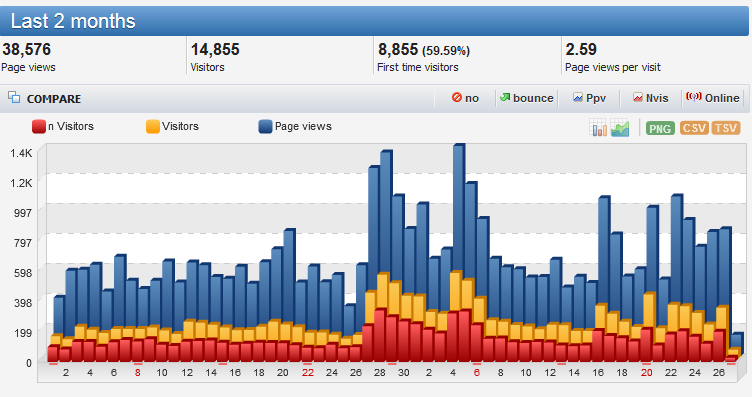The image size is (752, 397).
Task: Click the 30 date label on x-axis
Action: [404, 373]
